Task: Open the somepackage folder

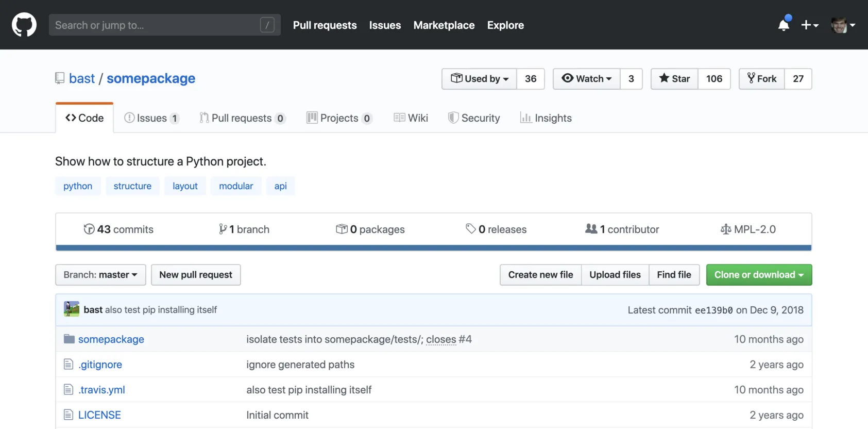Action: [111, 339]
